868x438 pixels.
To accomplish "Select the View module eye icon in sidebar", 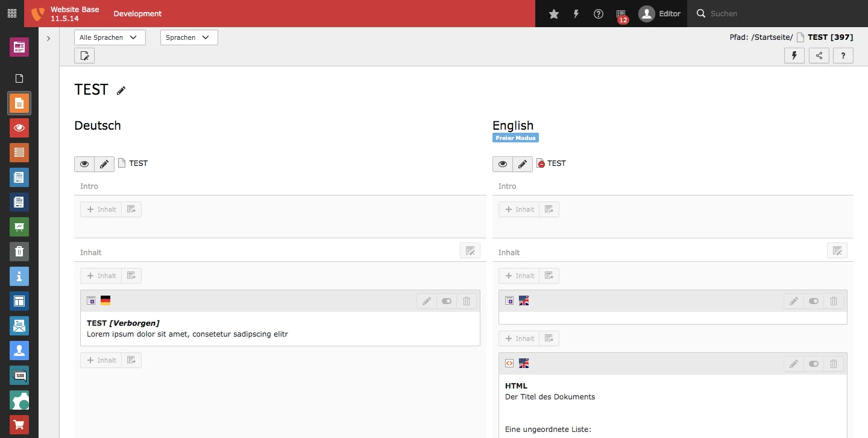I will [x=19, y=128].
